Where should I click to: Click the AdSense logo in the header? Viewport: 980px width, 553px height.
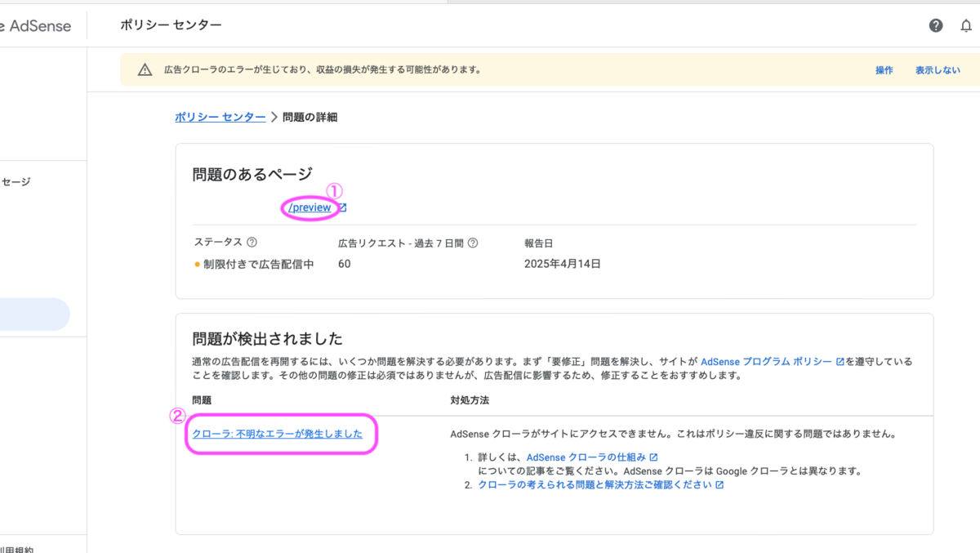click(36, 26)
